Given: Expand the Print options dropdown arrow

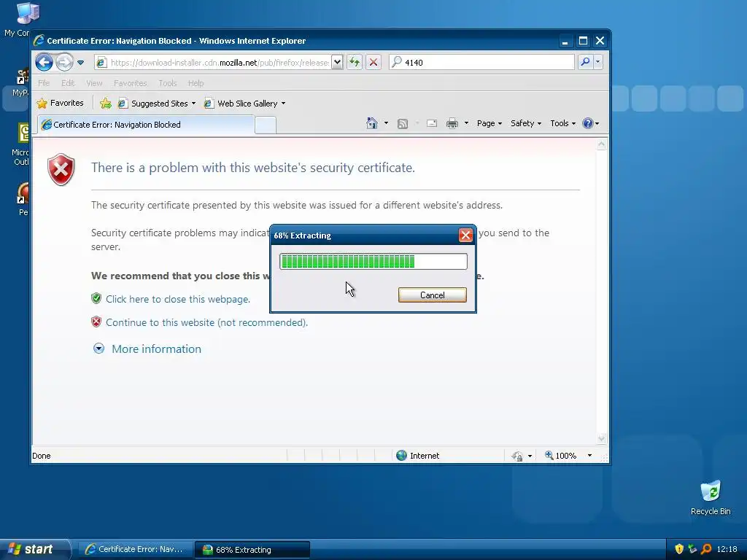Looking at the screenshot, I should (x=466, y=123).
